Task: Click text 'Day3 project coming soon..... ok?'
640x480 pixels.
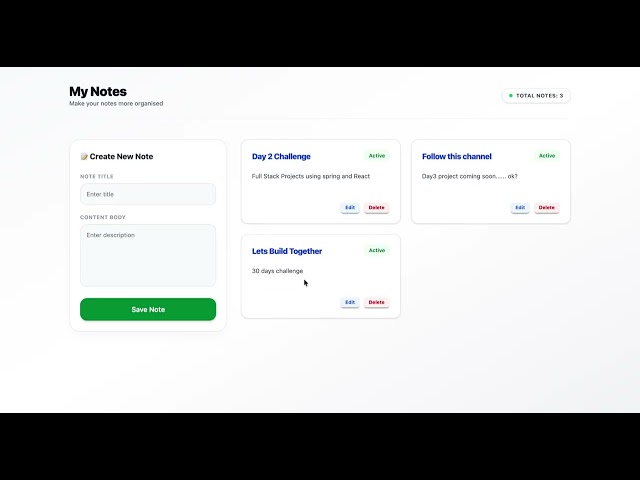Action: (x=470, y=176)
